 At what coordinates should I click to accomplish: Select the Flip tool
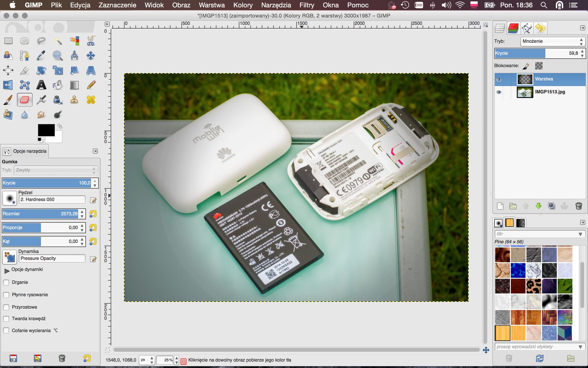coord(8,85)
